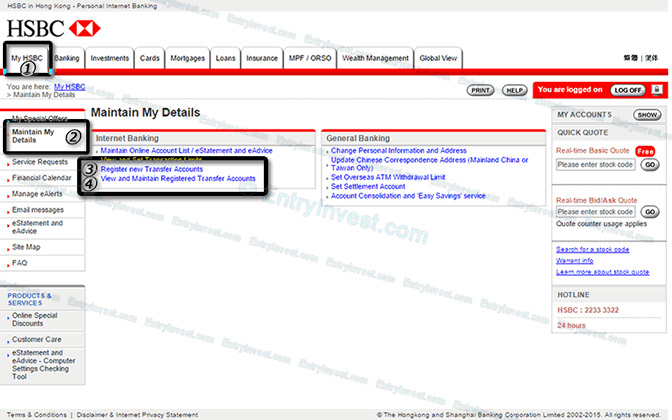
Task: Switch language to Traditional Chinese
Action: pos(630,58)
